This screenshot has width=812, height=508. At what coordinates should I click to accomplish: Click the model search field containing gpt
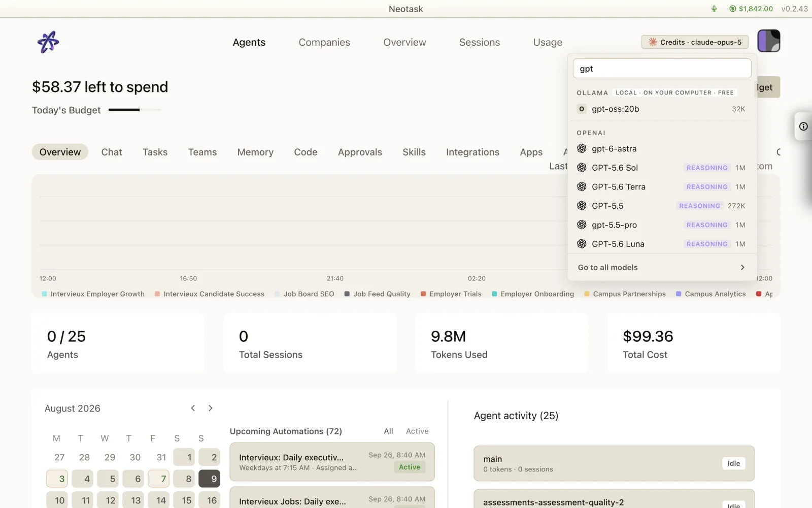coord(662,69)
